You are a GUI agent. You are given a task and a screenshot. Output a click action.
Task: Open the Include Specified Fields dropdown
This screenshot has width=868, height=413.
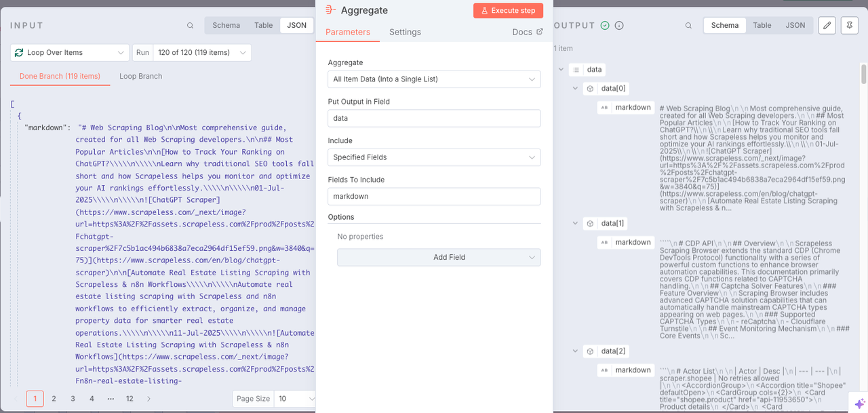[434, 157]
